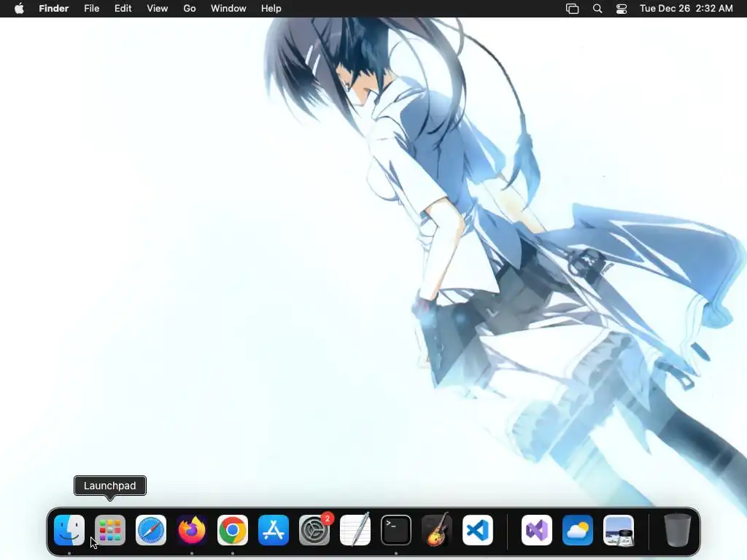747x560 pixels.
Task: Open Launchpad in the Dock
Action: pos(110,530)
